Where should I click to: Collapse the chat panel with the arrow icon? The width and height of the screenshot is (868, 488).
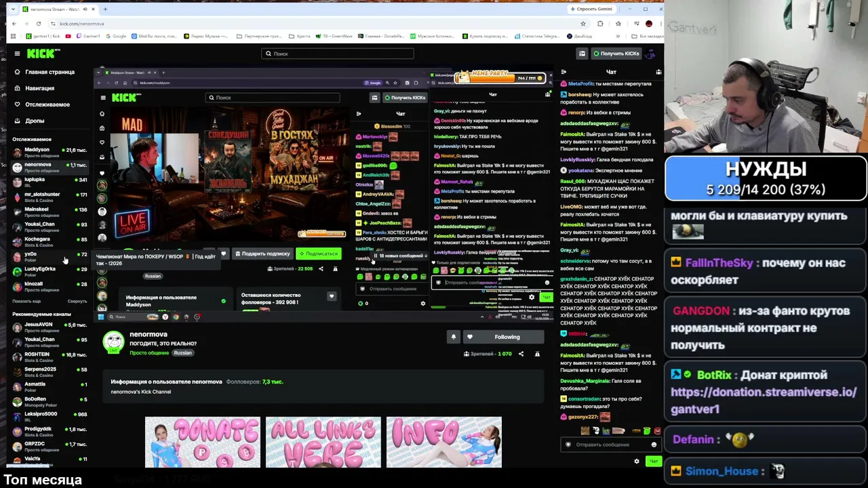click(x=564, y=72)
